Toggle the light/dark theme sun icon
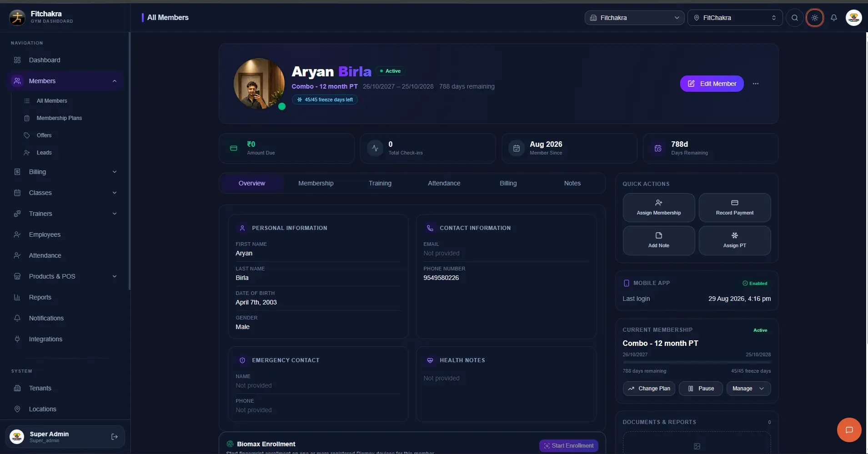This screenshot has height=454, width=868. pyautogui.click(x=814, y=18)
